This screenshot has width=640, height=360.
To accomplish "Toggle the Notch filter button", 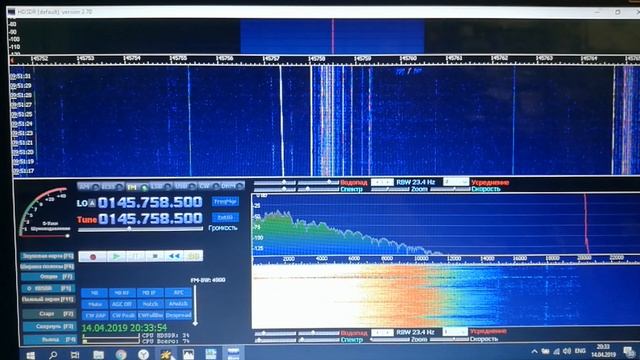I will (x=150, y=304).
